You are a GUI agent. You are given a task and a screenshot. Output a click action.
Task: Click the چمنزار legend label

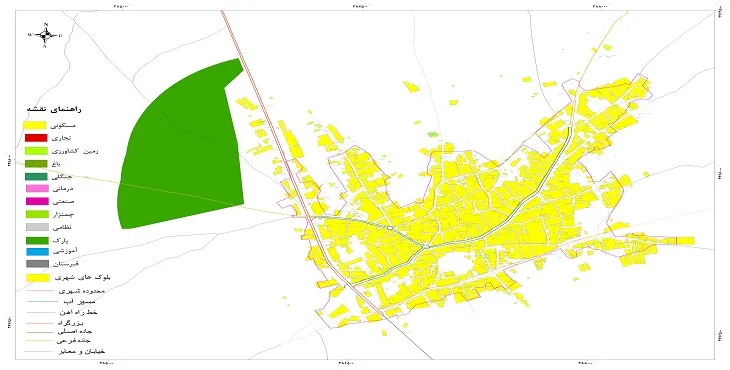tap(64, 215)
